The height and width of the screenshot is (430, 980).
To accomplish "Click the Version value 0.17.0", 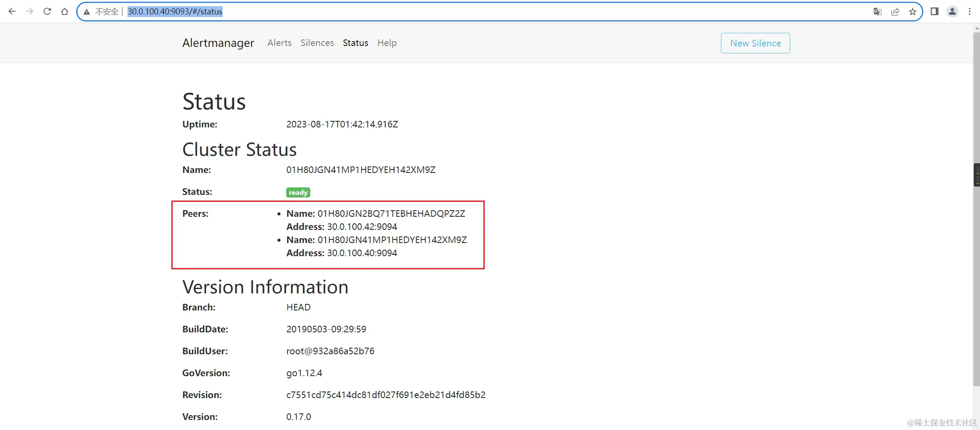I will point(298,417).
